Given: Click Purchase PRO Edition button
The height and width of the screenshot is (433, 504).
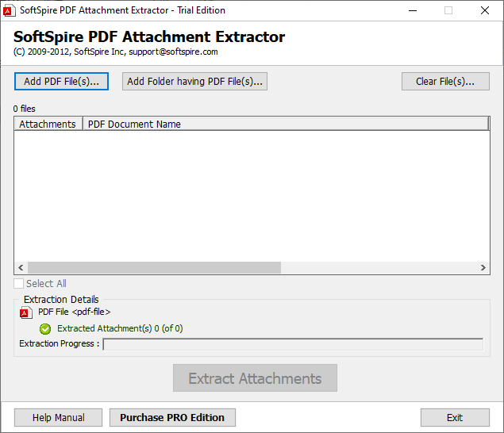Looking at the screenshot, I should pos(172,417).
